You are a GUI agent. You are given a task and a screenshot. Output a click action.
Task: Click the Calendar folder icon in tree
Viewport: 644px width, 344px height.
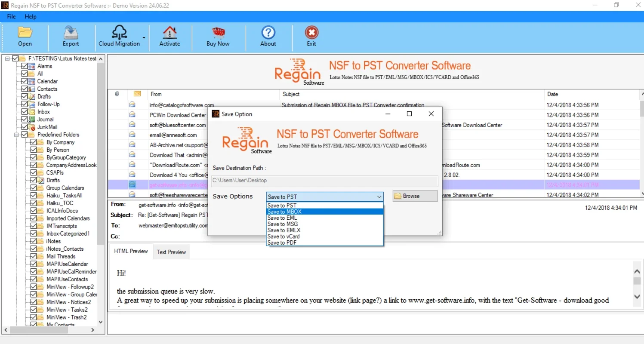31,81
